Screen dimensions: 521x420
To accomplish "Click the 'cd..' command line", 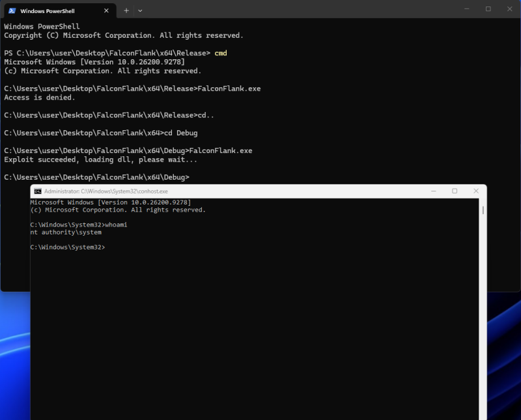I will click(109, 115).
